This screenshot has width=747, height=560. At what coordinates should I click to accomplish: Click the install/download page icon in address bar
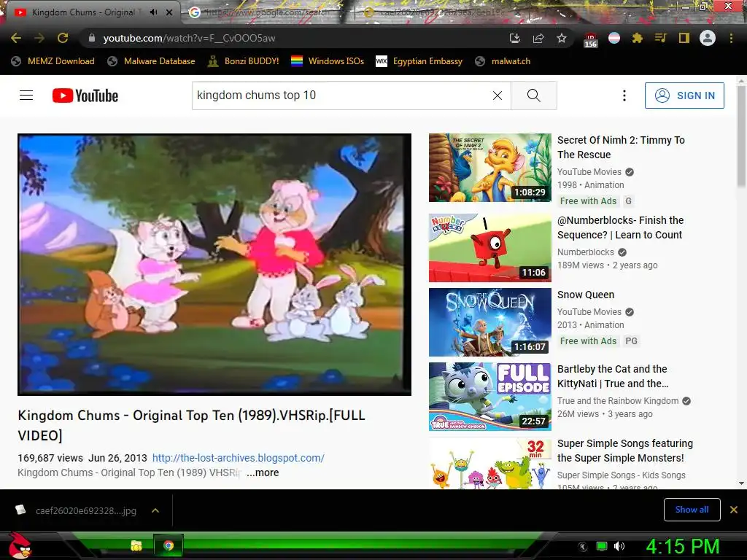click(514, 38)
